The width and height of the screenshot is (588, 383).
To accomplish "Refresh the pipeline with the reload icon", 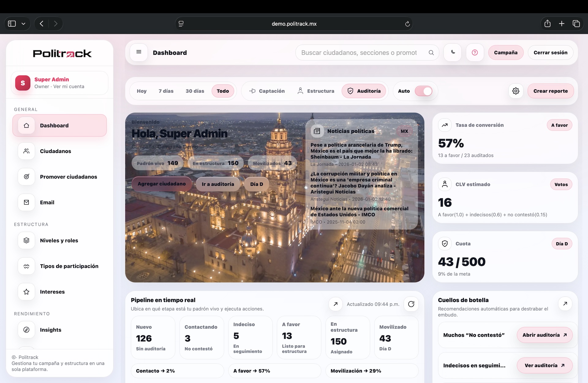I will point(411,304).
